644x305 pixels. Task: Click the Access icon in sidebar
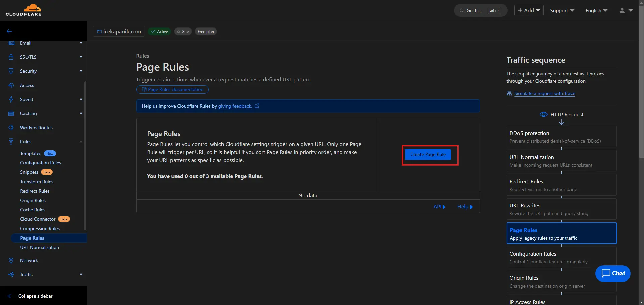(x=11, y=85)
